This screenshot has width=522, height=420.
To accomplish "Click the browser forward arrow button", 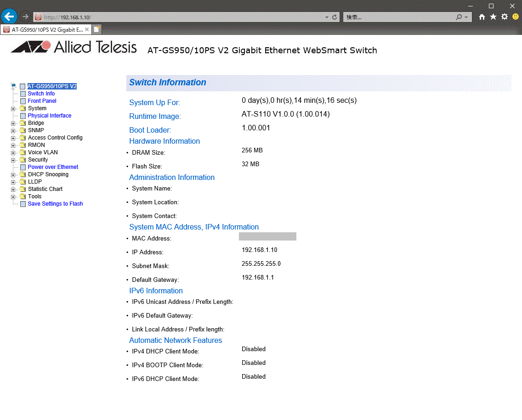I will click(25, 16).
